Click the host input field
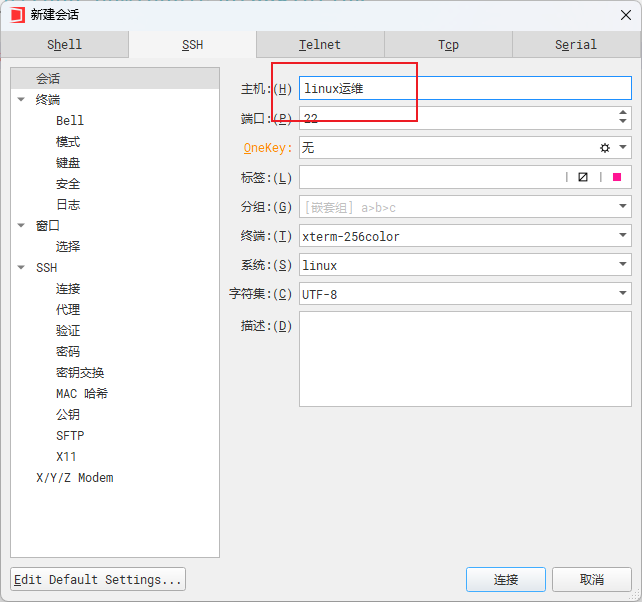The height and width of the screenshot is (602, 642). pos(464,89)
